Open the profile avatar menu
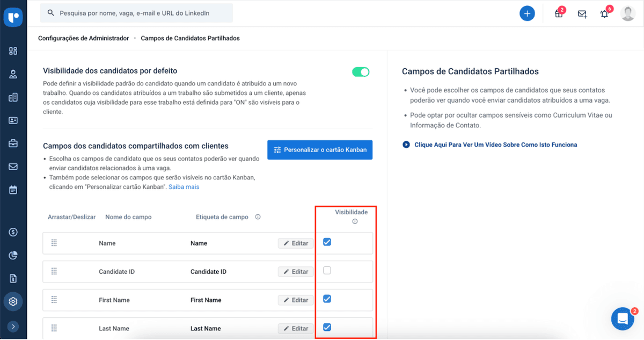 tap(628, 13)
